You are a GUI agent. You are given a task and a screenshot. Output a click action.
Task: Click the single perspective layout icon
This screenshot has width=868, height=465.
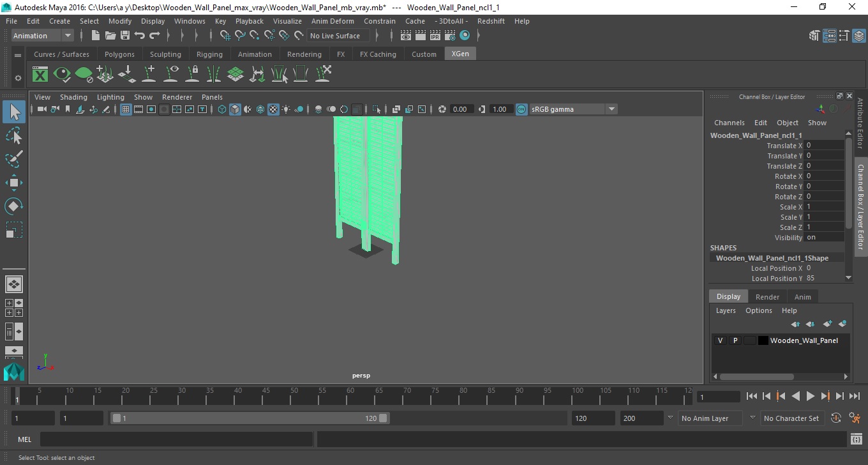pyautogui.click(x=13, y=284)
